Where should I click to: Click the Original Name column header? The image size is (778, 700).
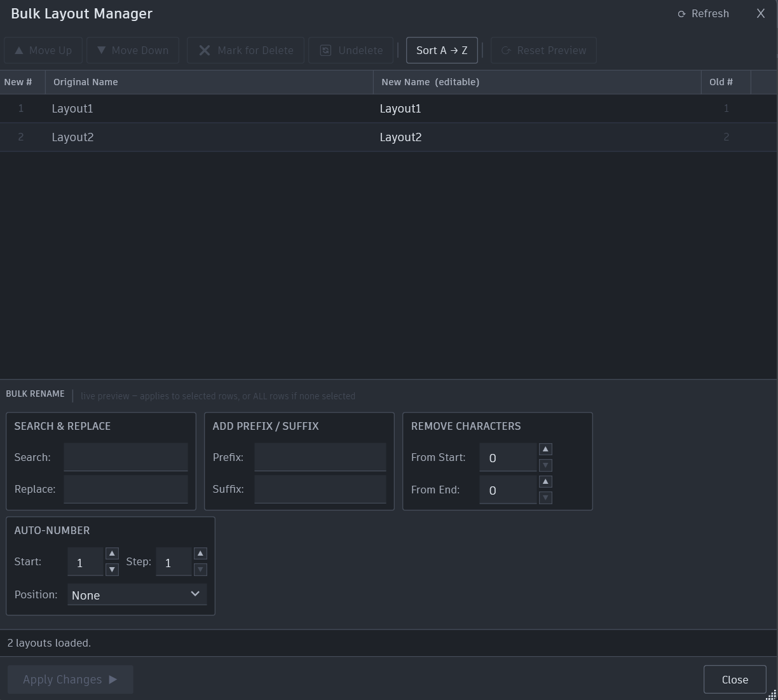point(209,82)
